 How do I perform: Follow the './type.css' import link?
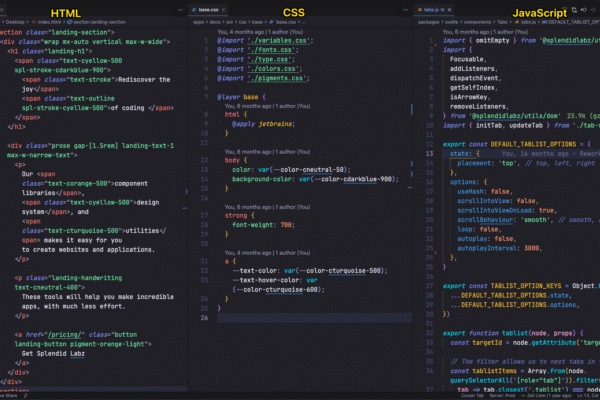point(271,59)
